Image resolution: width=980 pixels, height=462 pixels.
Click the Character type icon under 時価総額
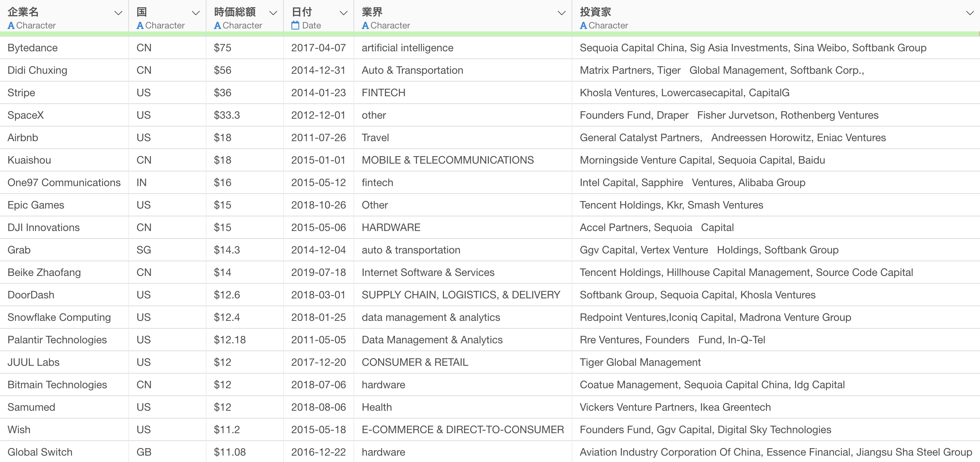point(217,25)
